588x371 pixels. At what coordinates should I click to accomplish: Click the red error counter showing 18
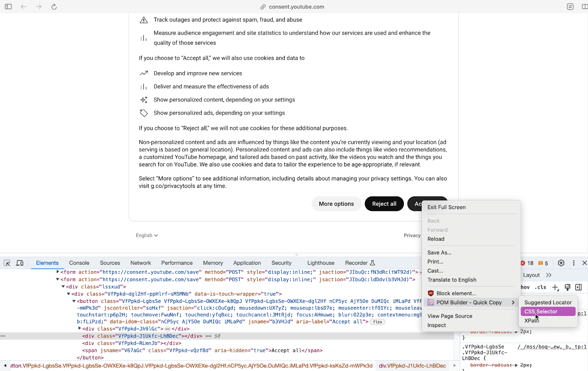pos(527,263)
